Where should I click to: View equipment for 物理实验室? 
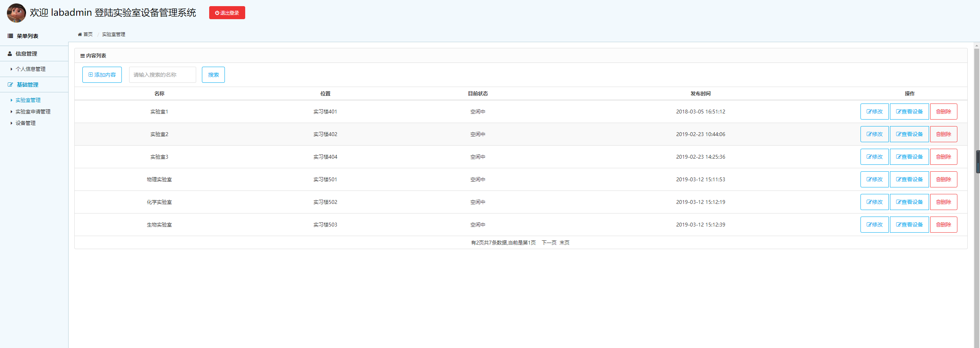pyautogui.click(x=909, y=179)
